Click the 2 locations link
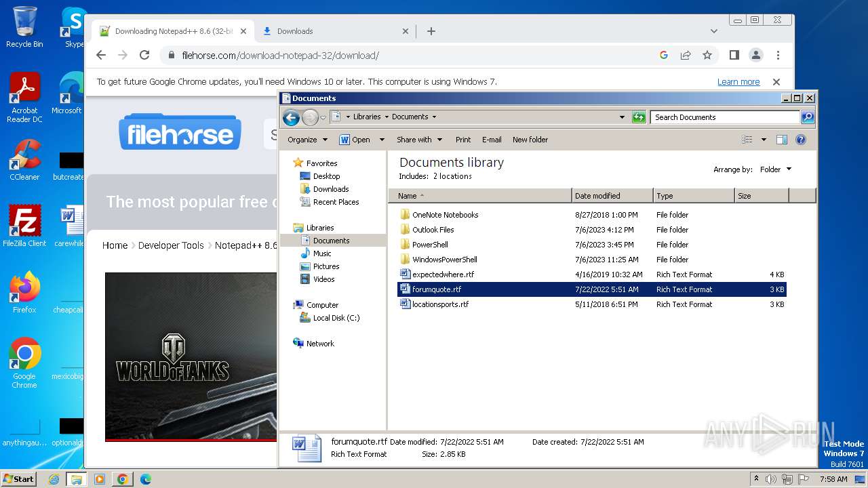The image size is (868, 488). click(452, 176)
